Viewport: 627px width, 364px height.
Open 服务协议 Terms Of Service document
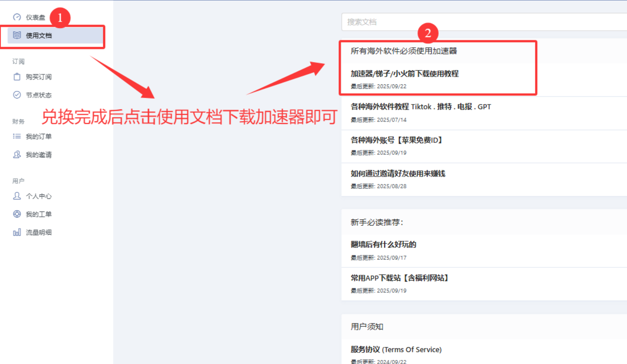click(x=396, y=349)
